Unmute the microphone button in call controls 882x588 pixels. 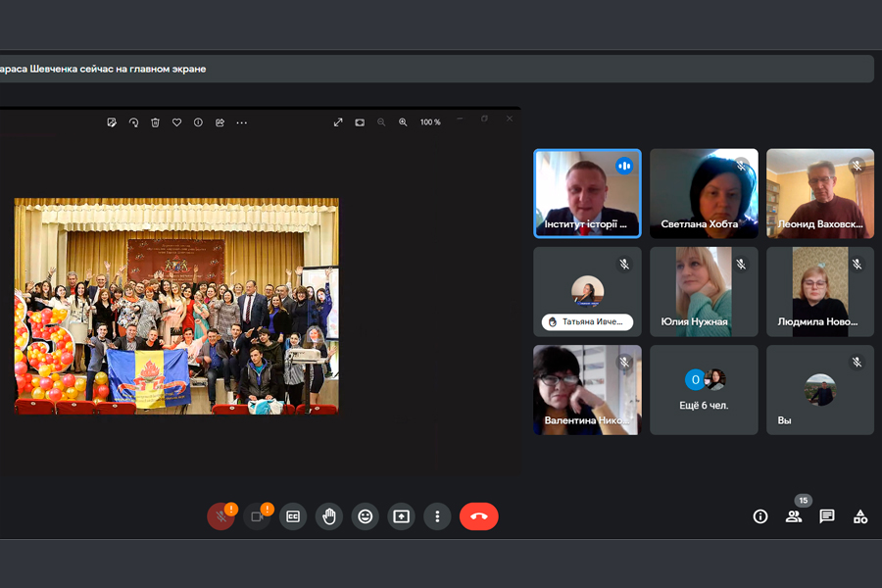221,516
